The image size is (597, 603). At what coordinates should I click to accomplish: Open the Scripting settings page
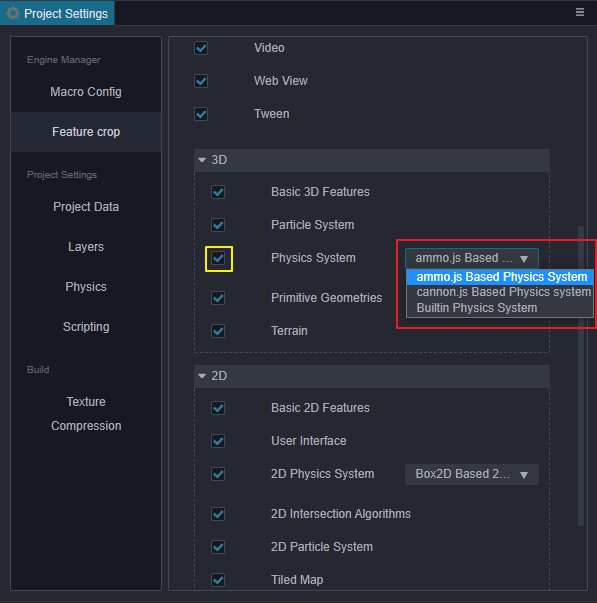86,327
